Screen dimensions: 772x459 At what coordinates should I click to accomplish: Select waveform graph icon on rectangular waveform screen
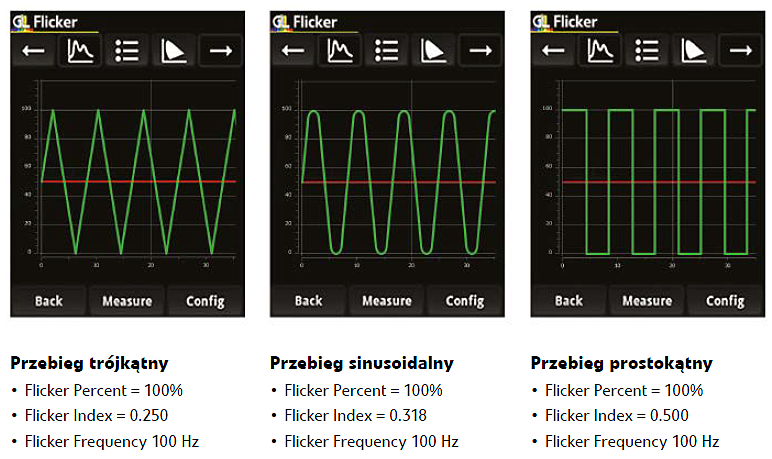(601, 51)
